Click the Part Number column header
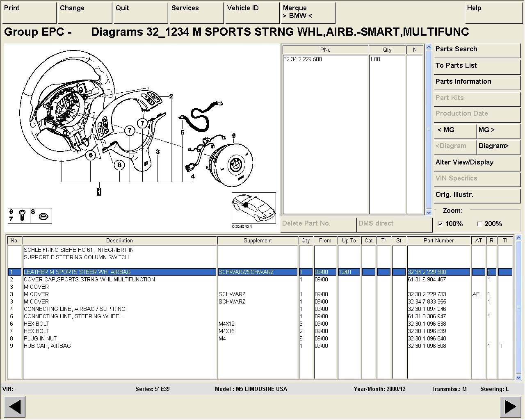Image resolution: width=525 pixels, height=420 pixels. pyautogui.click(x=438, y=241)
